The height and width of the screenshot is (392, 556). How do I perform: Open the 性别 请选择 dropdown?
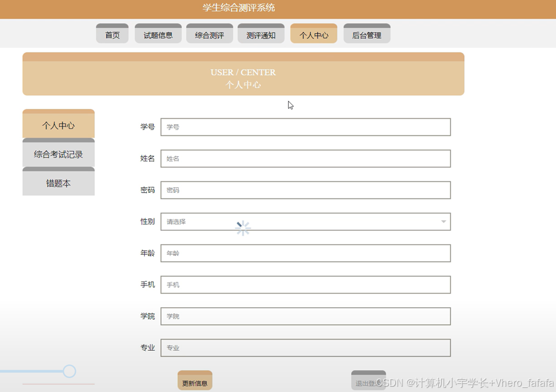(306, 221)
